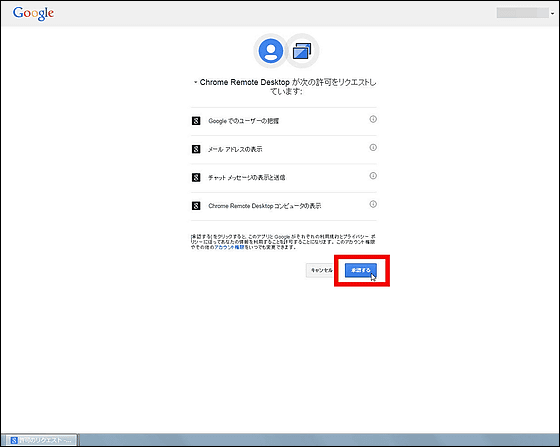Click icon beside 'チャット メッセージの表示と送信'
This screenshot has height=447, width=560.
pos(196,177)
